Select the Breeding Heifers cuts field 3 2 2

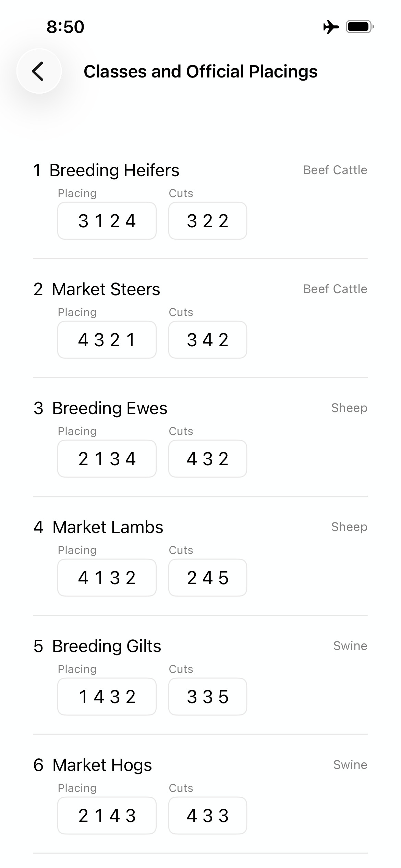click(x=208, y=221)
